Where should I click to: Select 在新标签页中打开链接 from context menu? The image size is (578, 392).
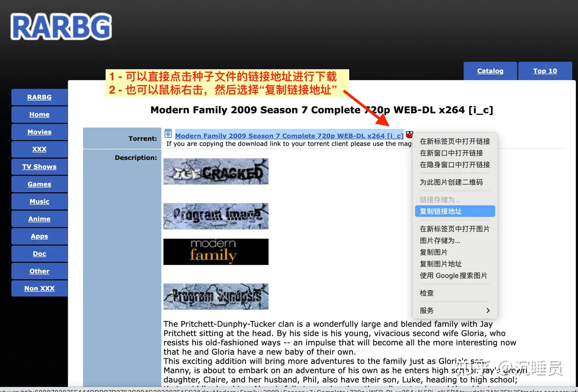point(455,141)
